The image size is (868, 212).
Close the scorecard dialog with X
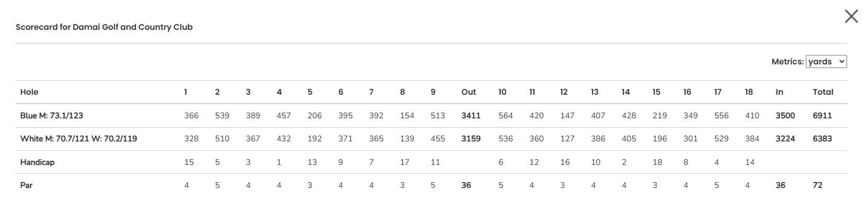(x=851, y=17)
